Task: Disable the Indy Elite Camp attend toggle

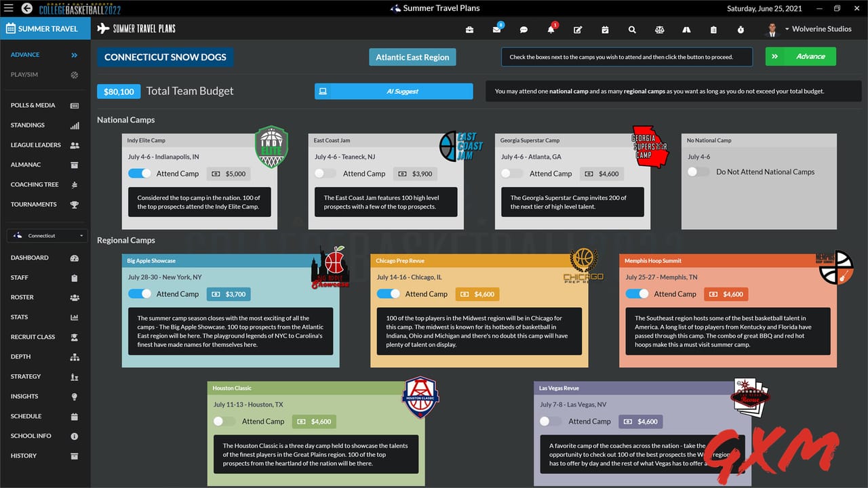Action: [x=140, y=174]
